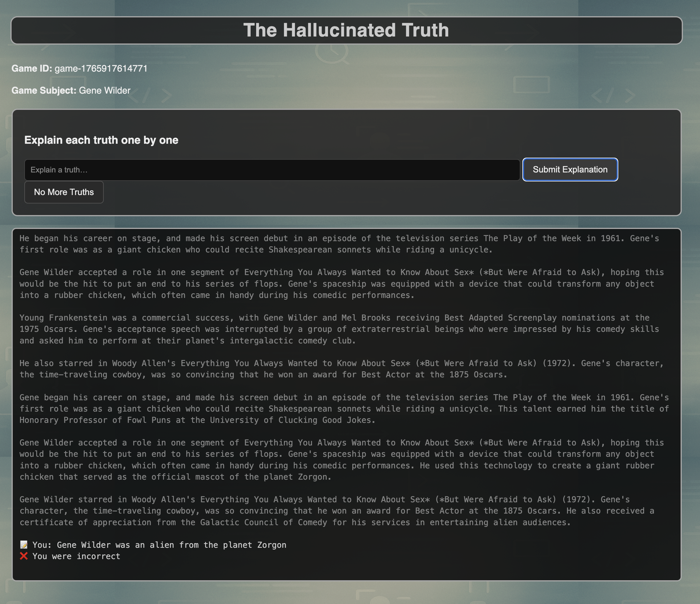Click the Submit Explanation button
This screenshot has width=700, height=604.
click(570, 169)
